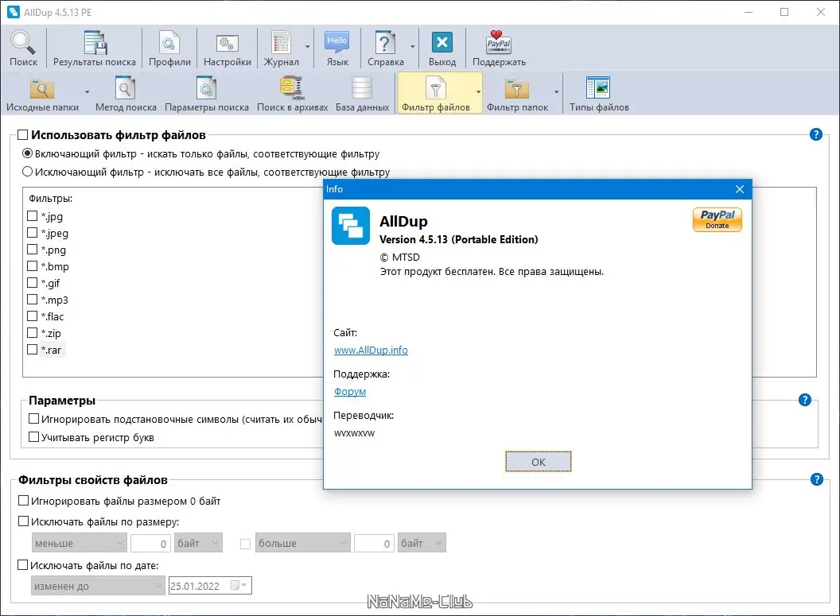Check the *.bmp filter

click(x=32, y=265)
